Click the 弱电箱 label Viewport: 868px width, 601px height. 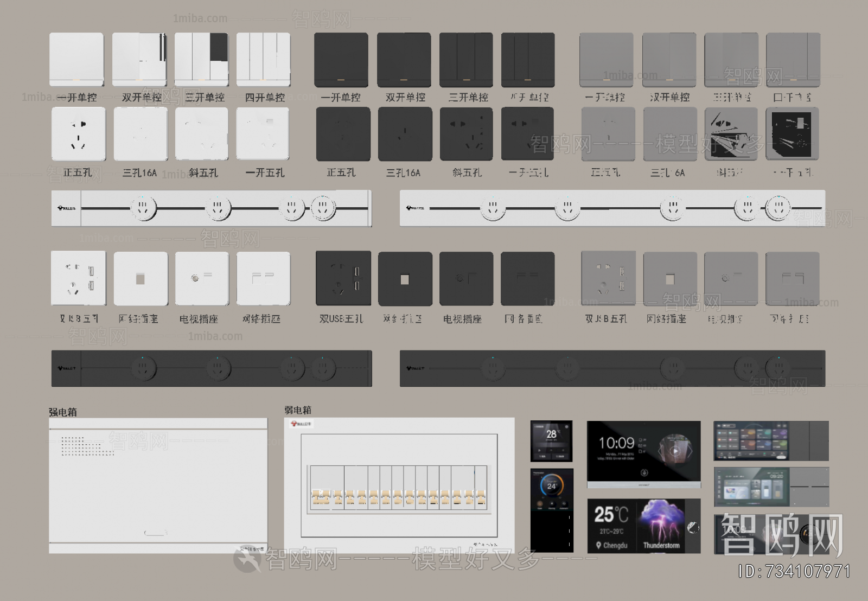pos(298,410)
